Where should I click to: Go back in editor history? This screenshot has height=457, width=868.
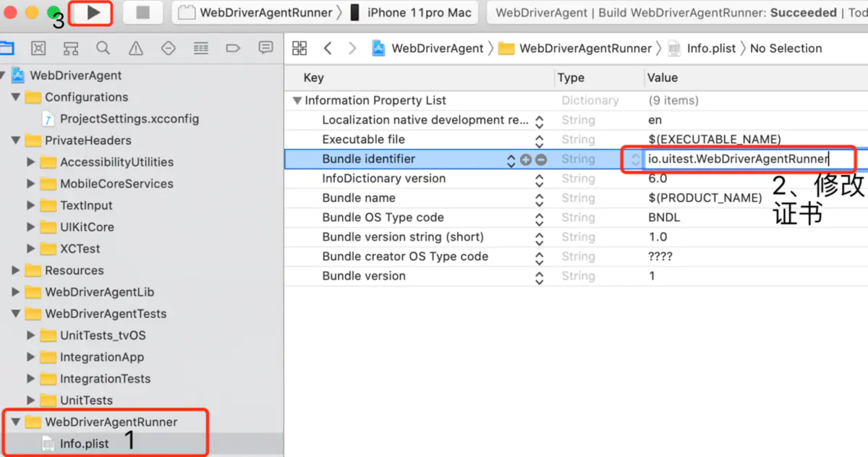pyautogui.click(x=328, y=48)
